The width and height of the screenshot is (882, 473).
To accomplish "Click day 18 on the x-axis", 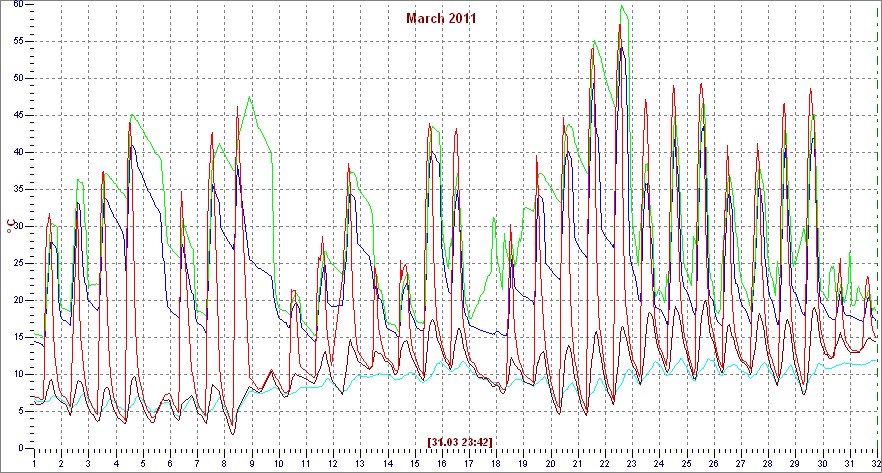I will pos(496,464).
